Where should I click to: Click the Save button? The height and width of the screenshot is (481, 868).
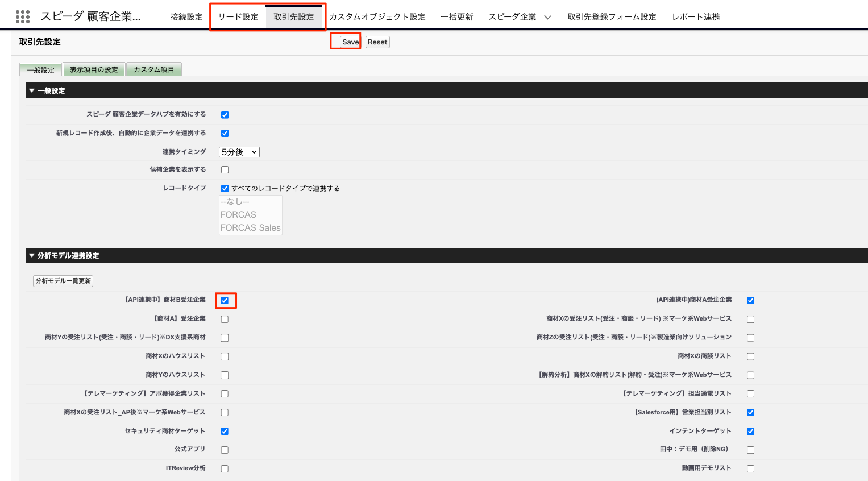[350, 42]
